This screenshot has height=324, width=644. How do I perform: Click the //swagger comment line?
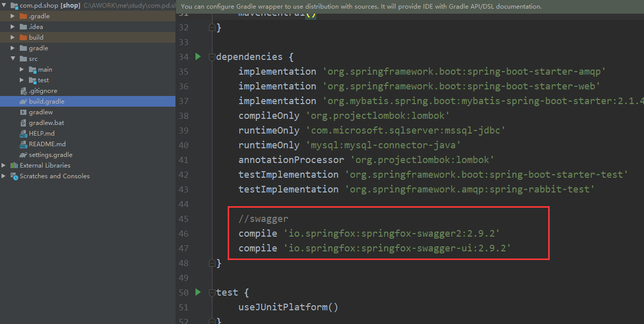pyautogui.click(x=263, y=219)
